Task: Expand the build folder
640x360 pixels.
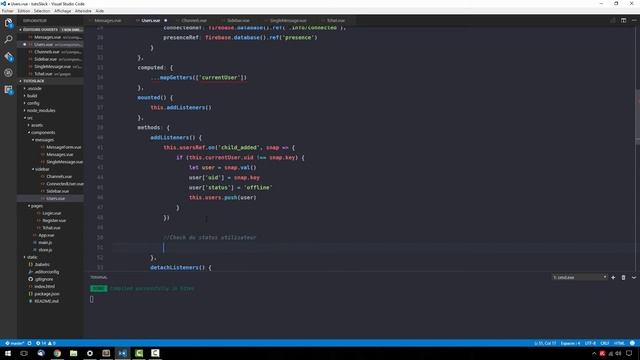Action: (32, 96)
